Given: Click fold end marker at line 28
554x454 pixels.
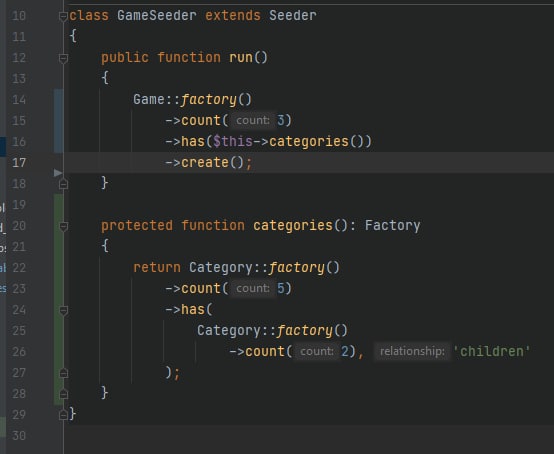Looking at the screenshot, I should (x=63, y=394).
